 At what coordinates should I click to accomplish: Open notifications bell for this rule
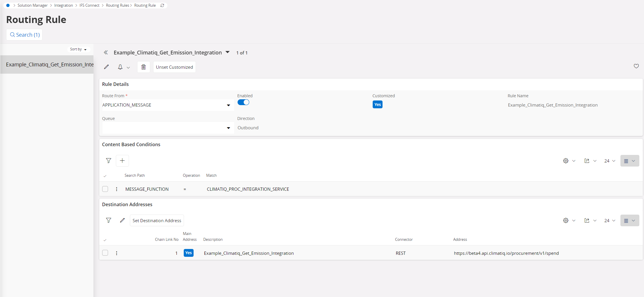[120, 67]
